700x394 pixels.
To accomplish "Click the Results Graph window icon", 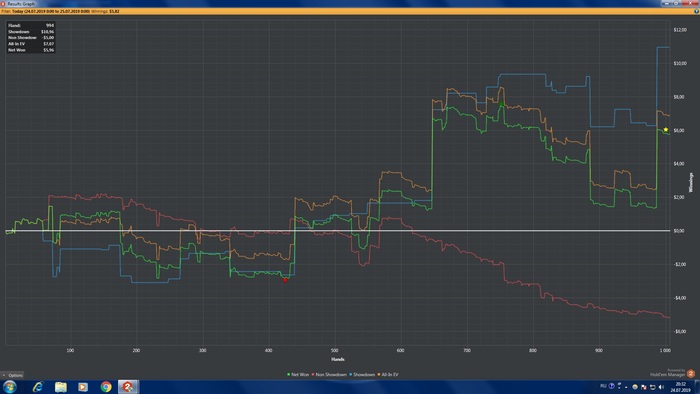I will click(x=3, y=3).
